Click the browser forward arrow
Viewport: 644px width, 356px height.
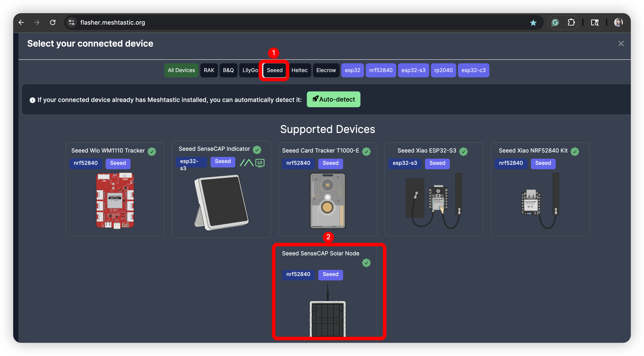[37, 22]
